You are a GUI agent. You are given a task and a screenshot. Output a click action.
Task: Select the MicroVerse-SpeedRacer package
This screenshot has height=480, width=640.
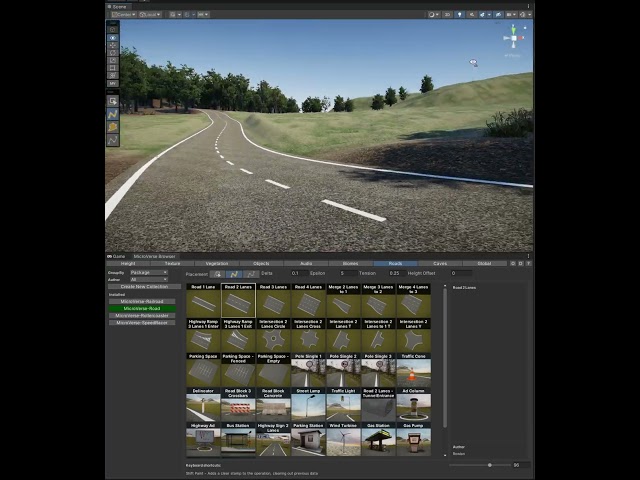[142, 322]
